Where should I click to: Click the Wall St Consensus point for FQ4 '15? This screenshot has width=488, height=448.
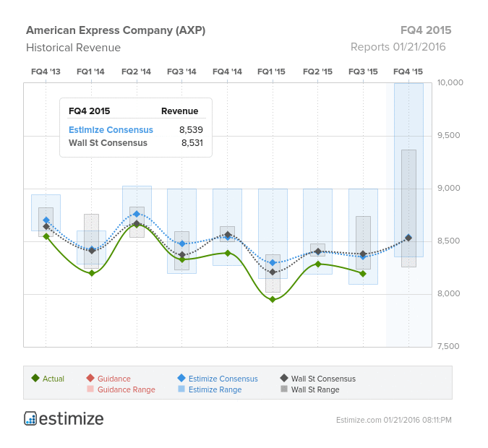[408, 238]
